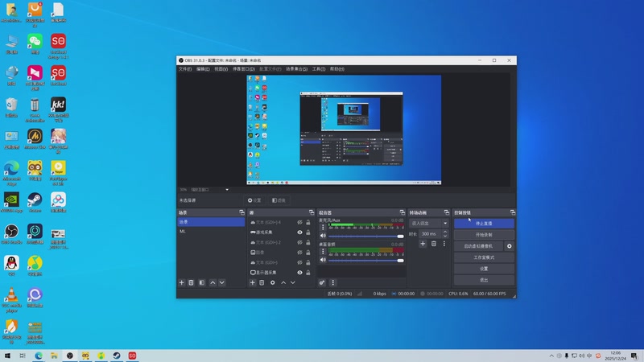This screenshot has height=362, width=644.
Task: Mute the 麦克风/Aux audio channel
Action: [x=323, y=236]
